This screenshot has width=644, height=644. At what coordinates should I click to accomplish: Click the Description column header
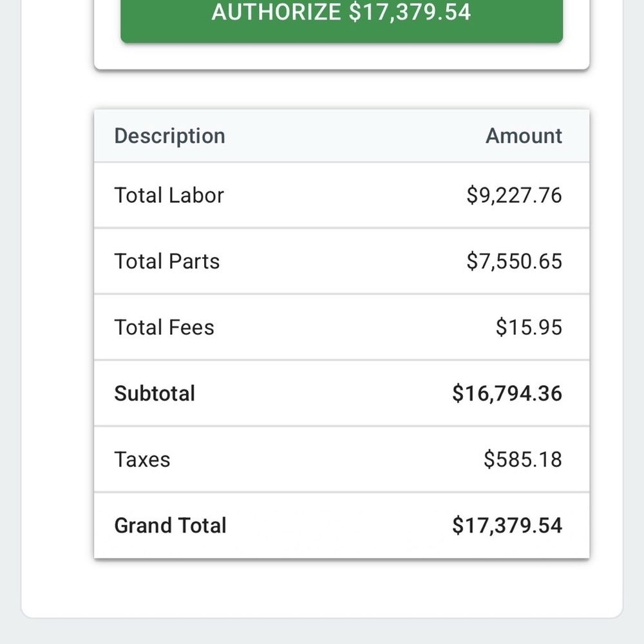tap(169, 136)
